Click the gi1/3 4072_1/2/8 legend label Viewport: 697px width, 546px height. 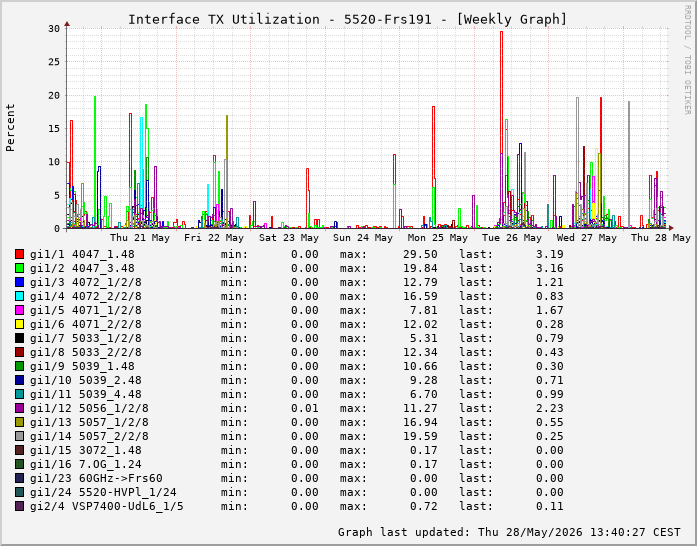pyautogui.click(x=86, y=282)
